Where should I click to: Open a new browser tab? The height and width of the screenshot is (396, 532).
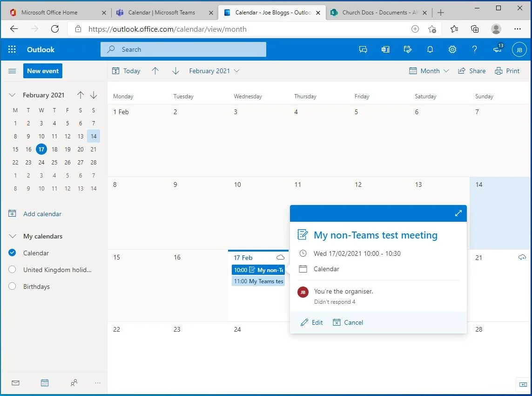[x=441, y=13]
